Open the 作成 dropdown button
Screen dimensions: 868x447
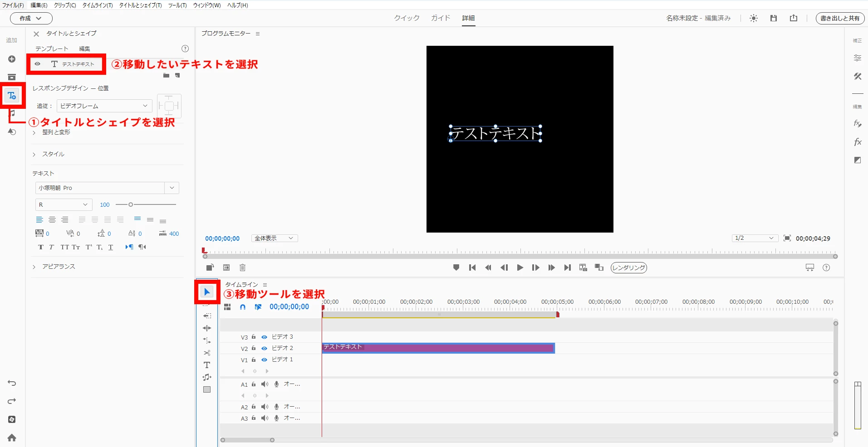(31, 18)
